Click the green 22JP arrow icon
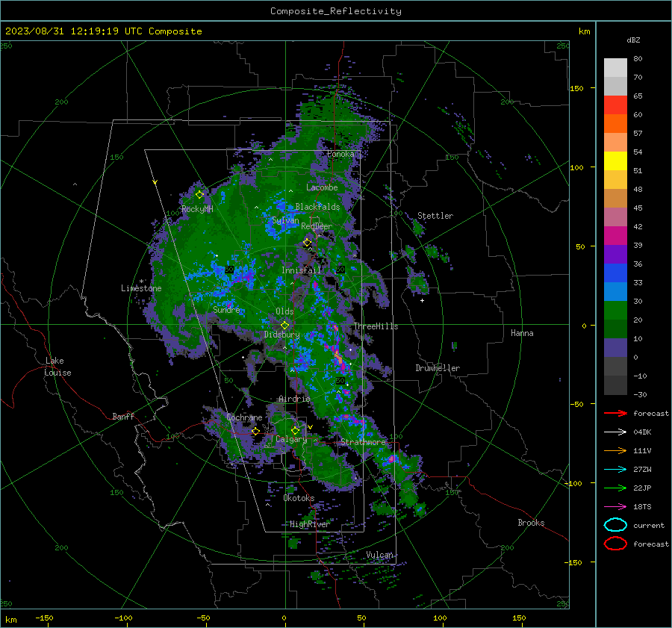Viewport: 672px width, 628px height. [x=615, y=488]
